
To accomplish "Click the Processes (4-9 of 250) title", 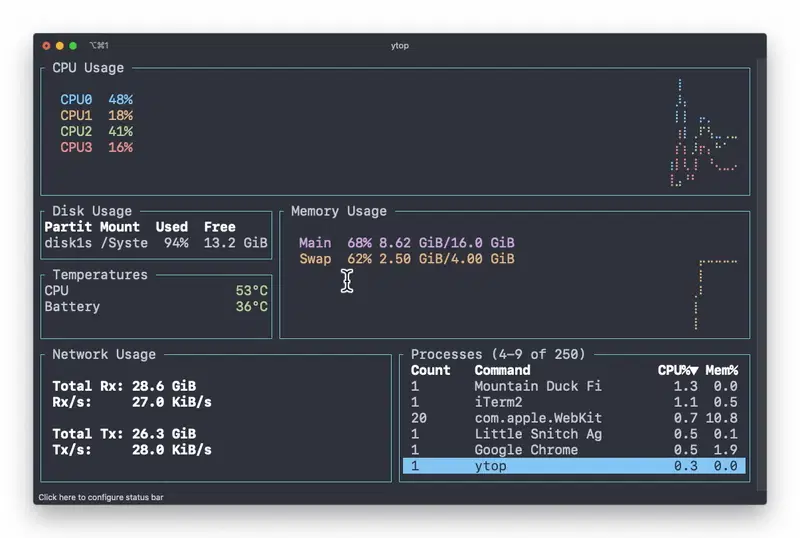I will pyautogui.click(x=498, y=354).
